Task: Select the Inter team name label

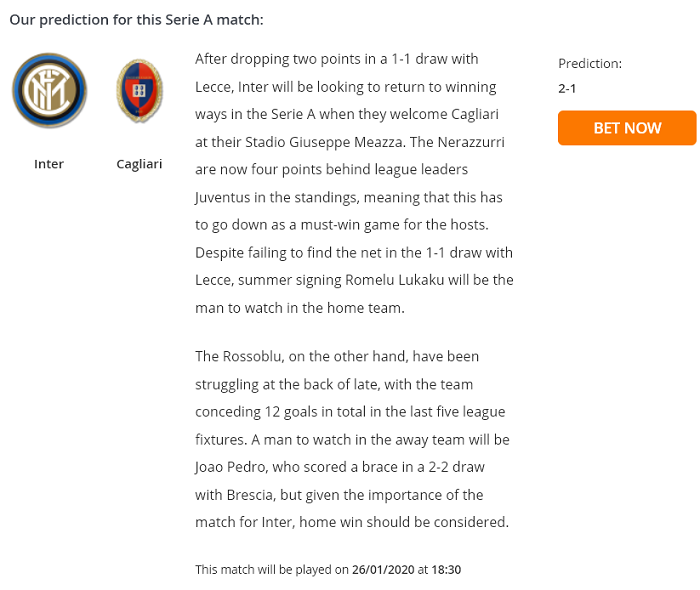Action: pyautogui.click(x=49, y=164)
